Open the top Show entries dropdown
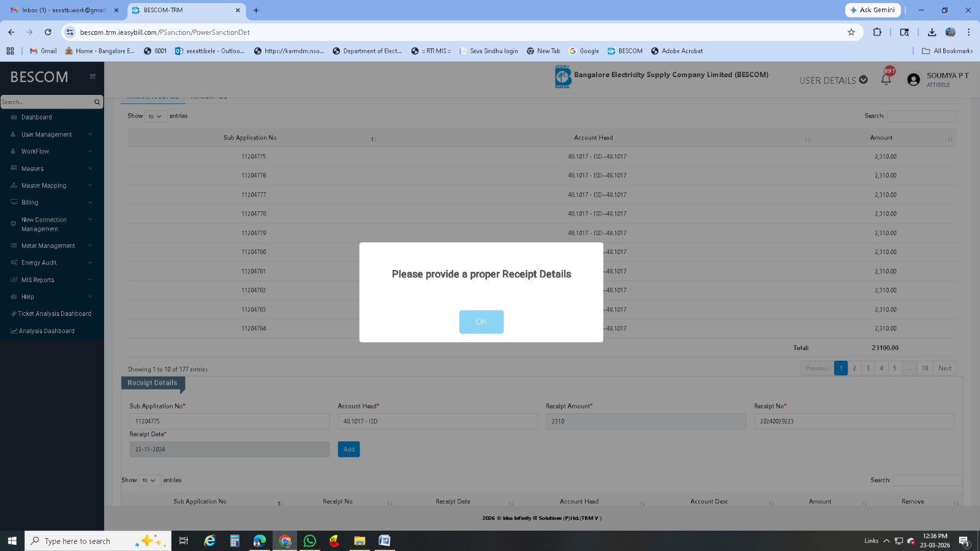Viewport: 980px width, 551px height. (156, 116)
